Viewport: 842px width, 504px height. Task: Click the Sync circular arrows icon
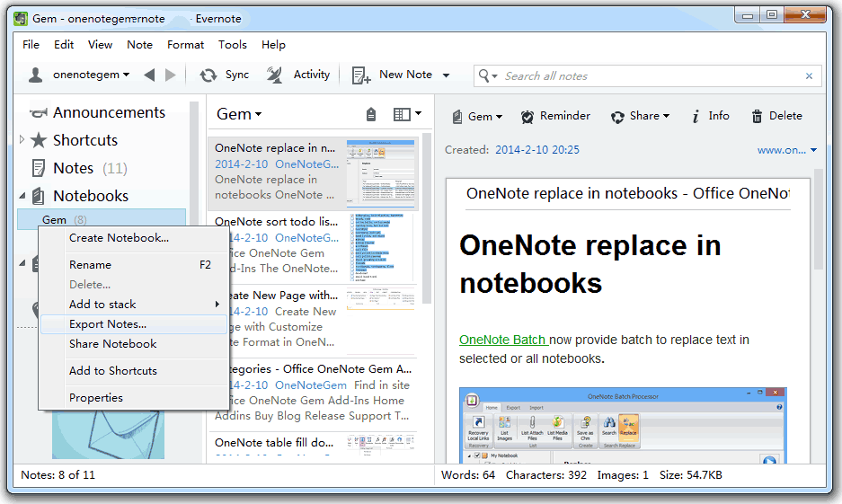pyautogui.click(x=208, y=75)
